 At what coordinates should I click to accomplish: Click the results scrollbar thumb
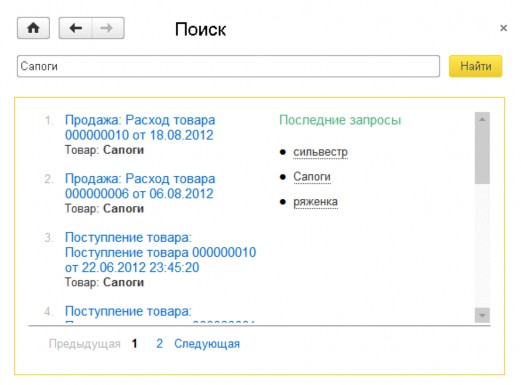[482, 155]
